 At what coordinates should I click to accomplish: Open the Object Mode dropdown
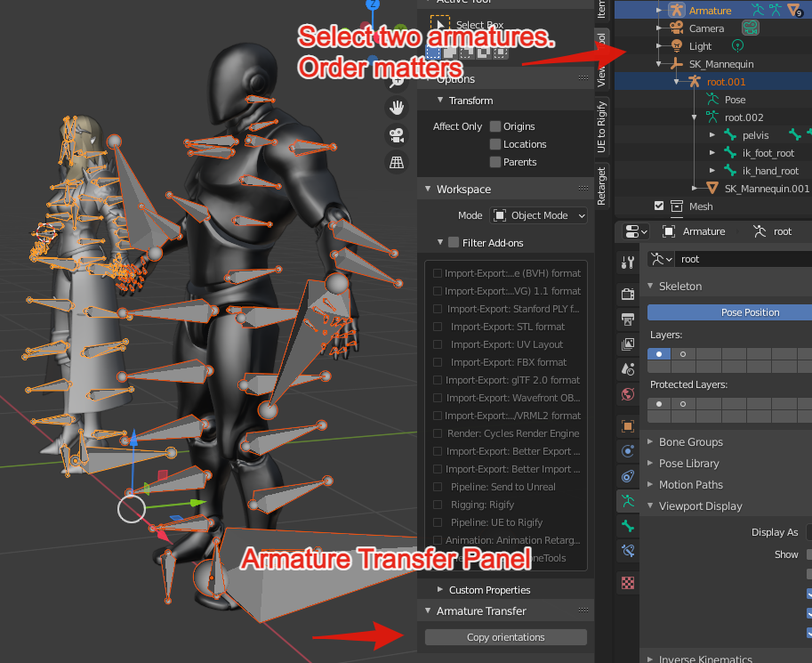click(538, 215)
